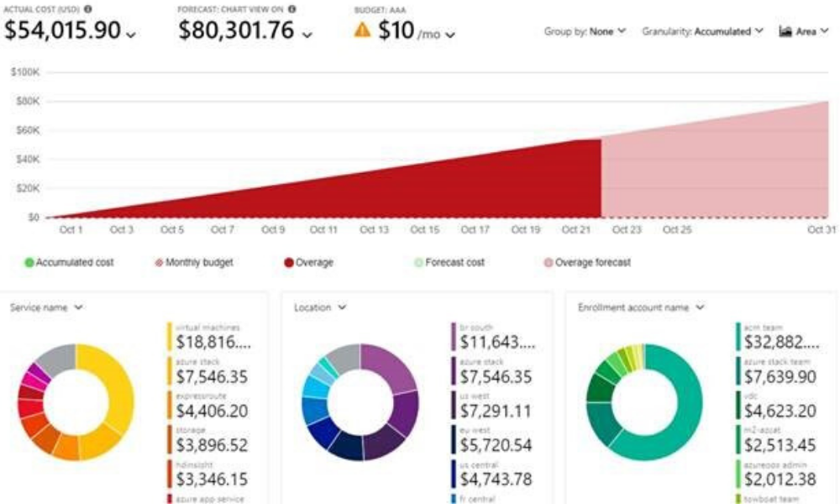Open the Granularity: Accumulated dropdown
Viewport: 840px width, 504px height.
coord(703,32)
